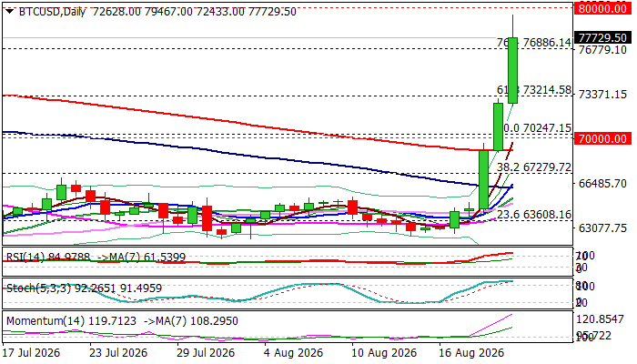This screenshot has width=637, height=364.
Task: Select the open price 72628.00 in header
Action: 116,12
